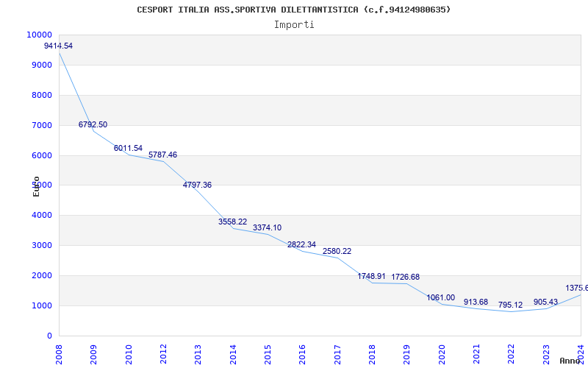Select the 913.68 data label

(476, 302)
